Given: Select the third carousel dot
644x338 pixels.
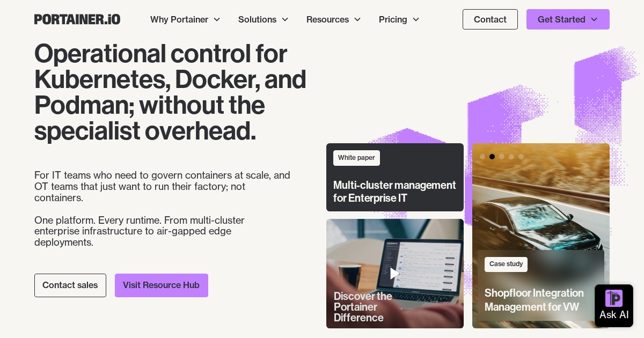Looking at the screenshot, I should point(502,157).
